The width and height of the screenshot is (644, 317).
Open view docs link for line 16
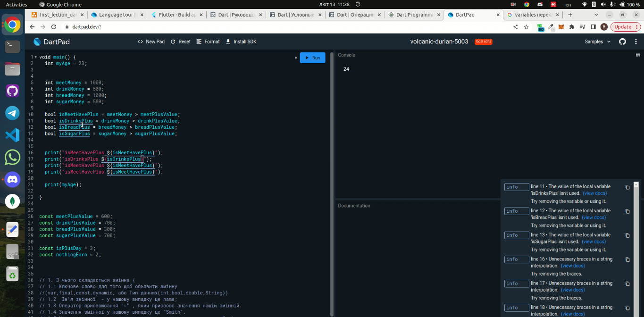click(x=573, y=266)
